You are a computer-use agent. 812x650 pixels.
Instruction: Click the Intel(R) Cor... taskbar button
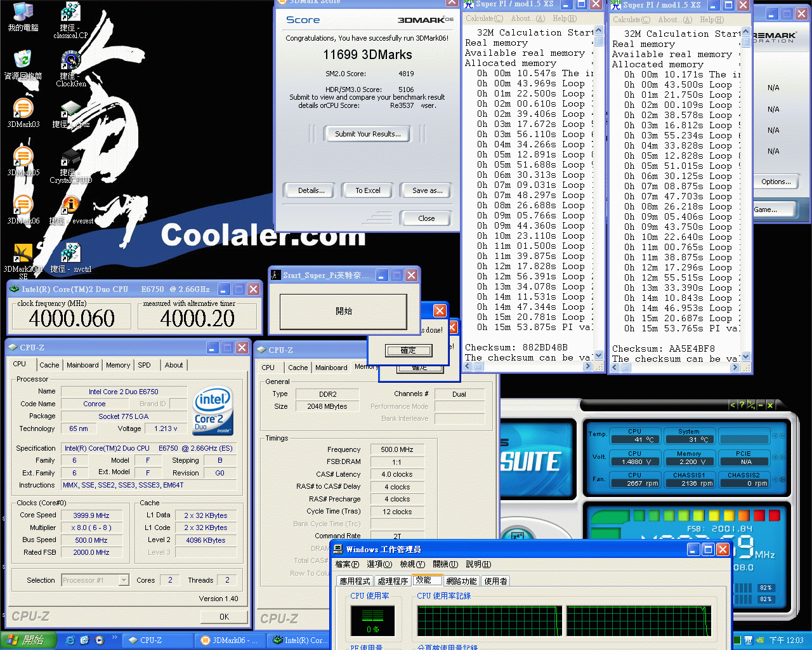pyautogui.click(x=298, y=640)
